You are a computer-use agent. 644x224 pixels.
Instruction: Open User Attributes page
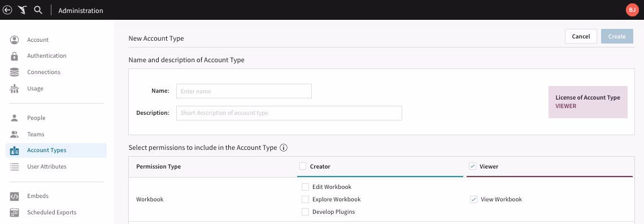coord(47,166)
